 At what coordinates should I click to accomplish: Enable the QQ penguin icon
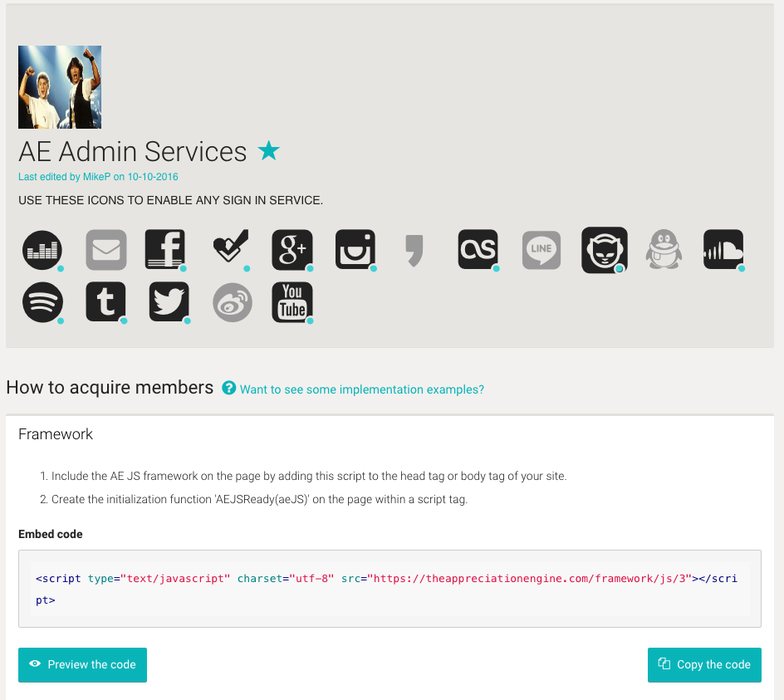tap(664, 249)
